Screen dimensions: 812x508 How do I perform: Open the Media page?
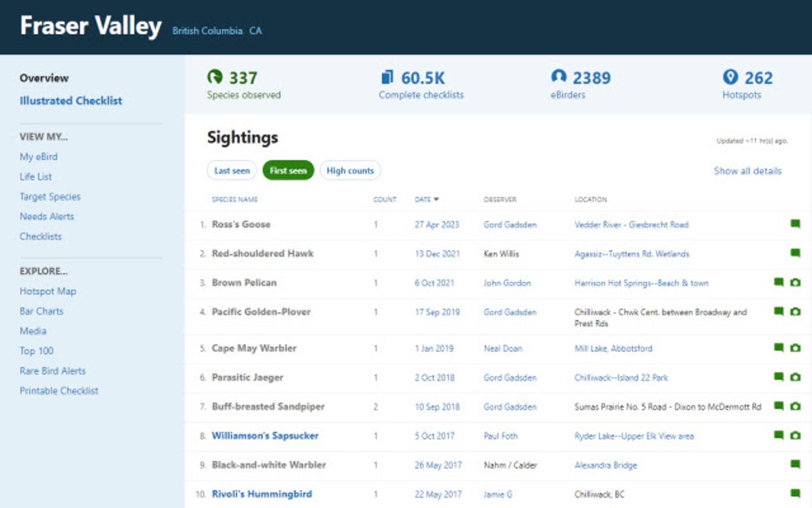pyautogui.click(x=33, y=331)
